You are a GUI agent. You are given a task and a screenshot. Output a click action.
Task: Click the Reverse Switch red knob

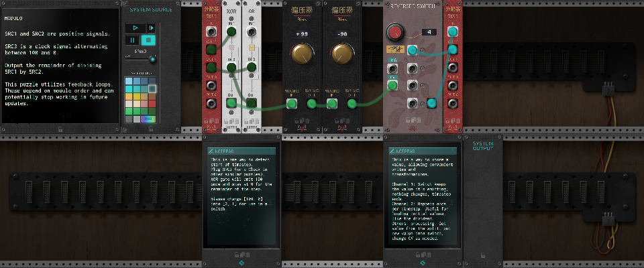(396, 32)
